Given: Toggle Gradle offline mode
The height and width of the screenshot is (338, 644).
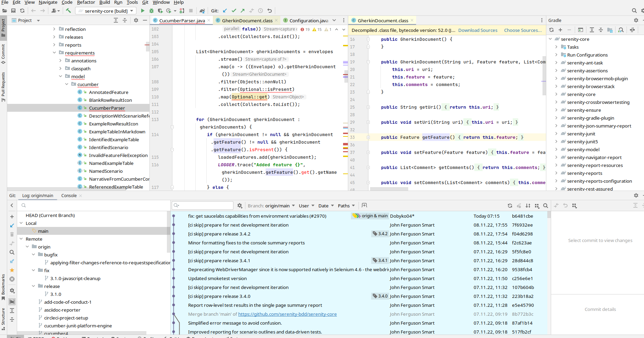Looking at the screenshot, I should pos(632,30).
